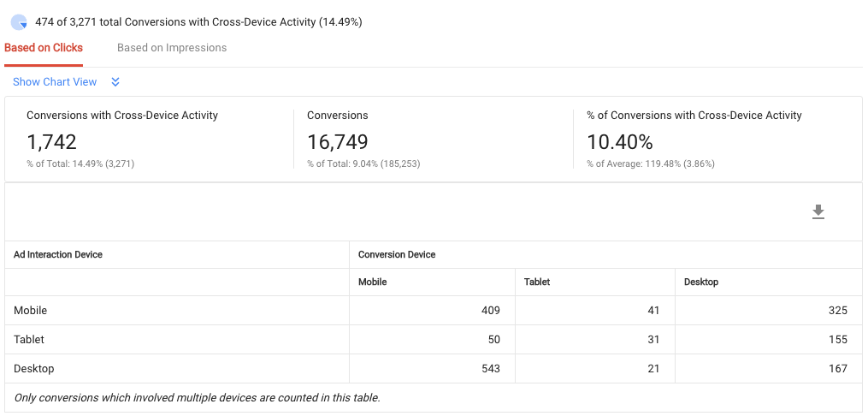
Task: Select the Desktop ad interaction row label
Action: [33, 368]
